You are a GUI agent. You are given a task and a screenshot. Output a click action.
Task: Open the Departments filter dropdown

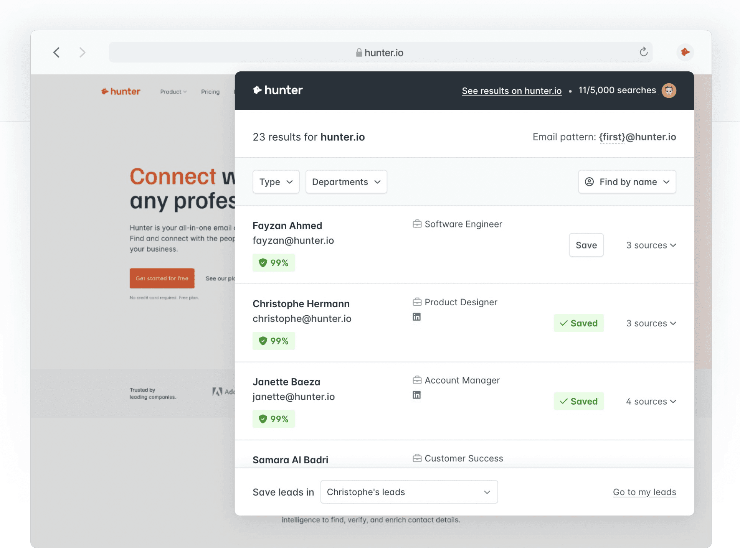(x=346, y=182)
